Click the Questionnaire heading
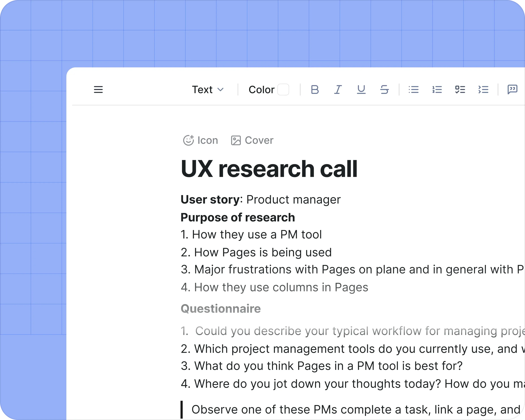Screen dimensions: 525x420 coord(221,309)
